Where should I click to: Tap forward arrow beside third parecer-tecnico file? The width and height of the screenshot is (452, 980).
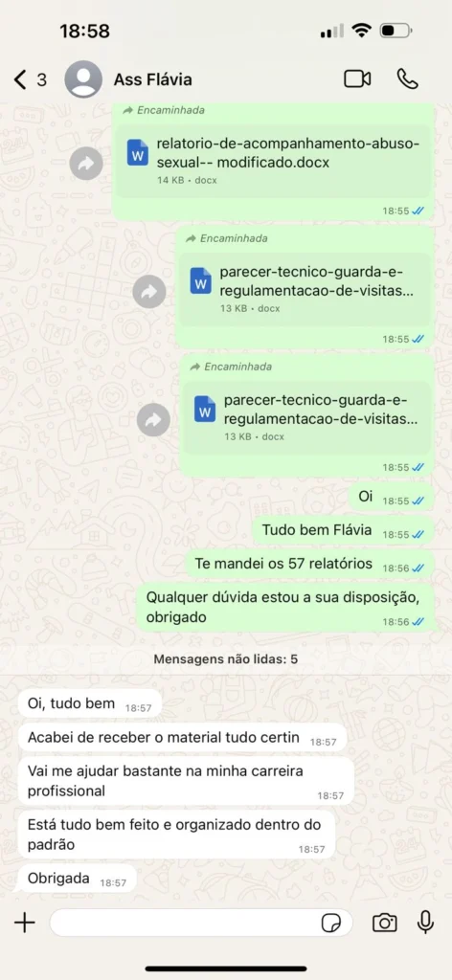pyautogui.click(x=153, y=420)
